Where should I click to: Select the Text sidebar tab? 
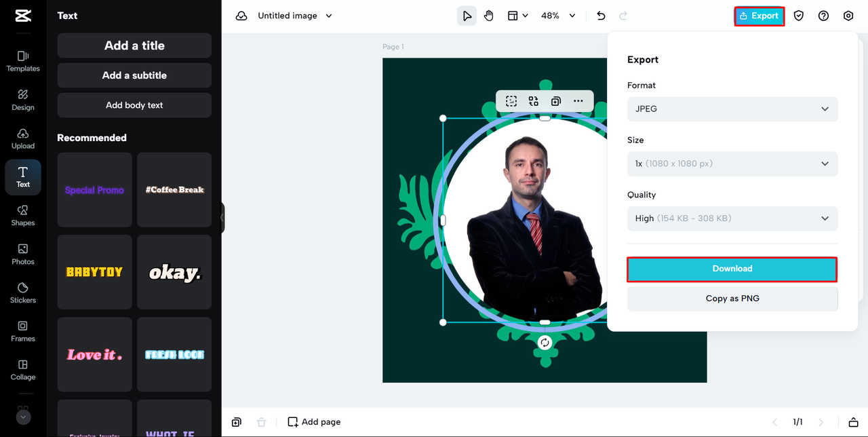point(23,177)
